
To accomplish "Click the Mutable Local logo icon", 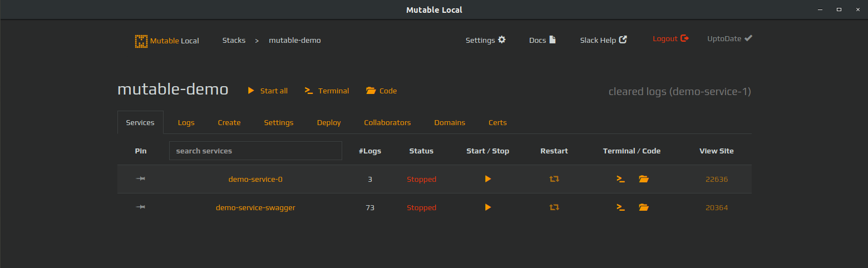I will click(141, 41).
